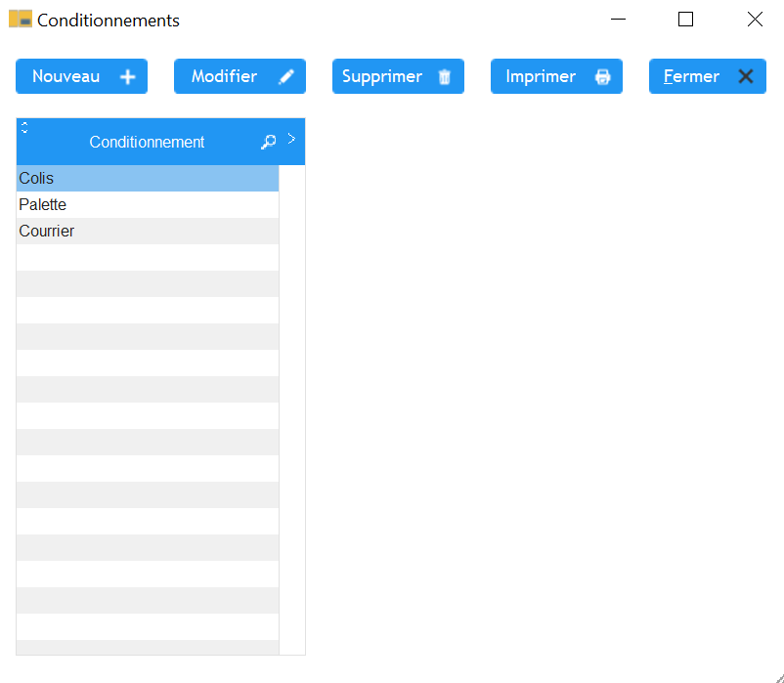This screenshot has height=683, width=784.
Task: Click the Modifier button
Action: pyautogui.click(x=240, y=76)
